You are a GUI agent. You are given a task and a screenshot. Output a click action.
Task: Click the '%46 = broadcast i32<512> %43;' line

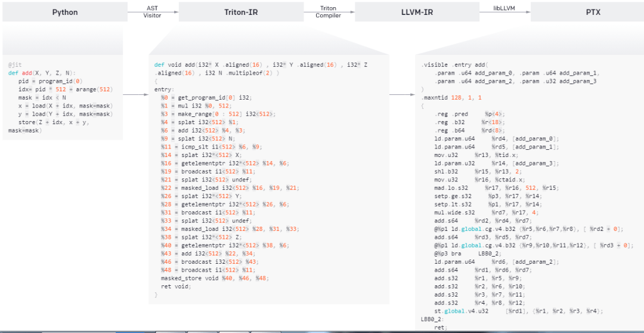click(x=210, y=261)
